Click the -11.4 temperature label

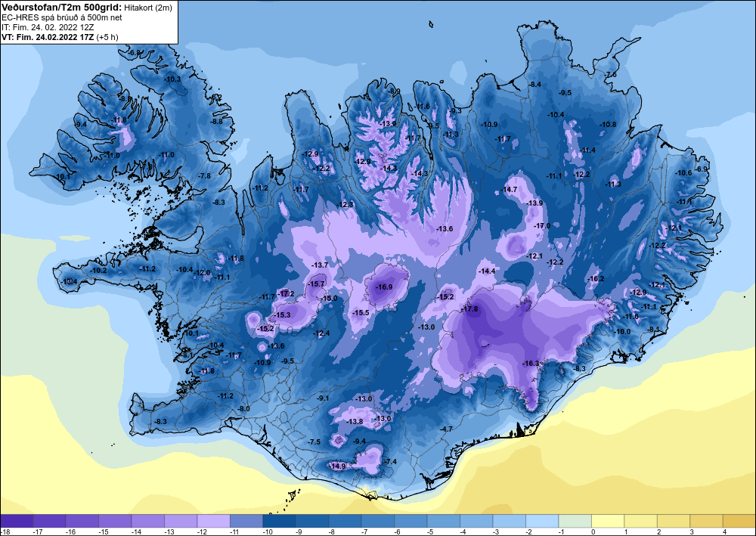coord(587,150)
